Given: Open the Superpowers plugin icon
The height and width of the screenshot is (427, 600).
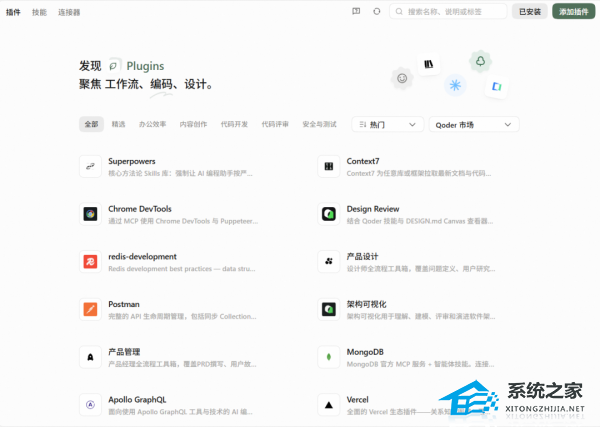Looking at the screenshot, I should (90, 166).
